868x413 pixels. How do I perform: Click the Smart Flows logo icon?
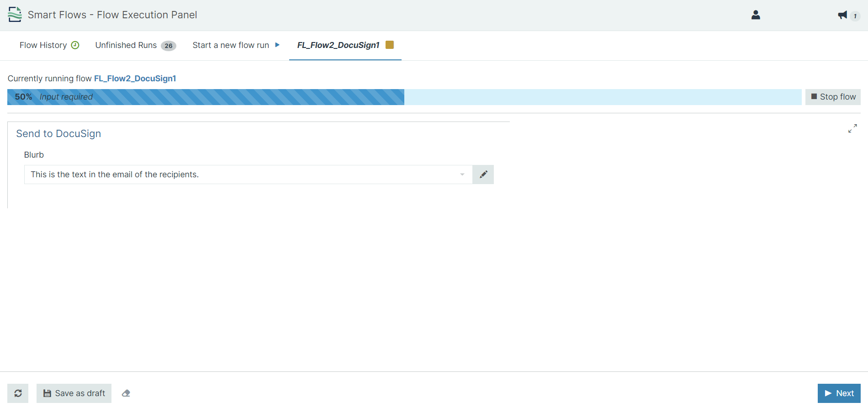(15, 15)
